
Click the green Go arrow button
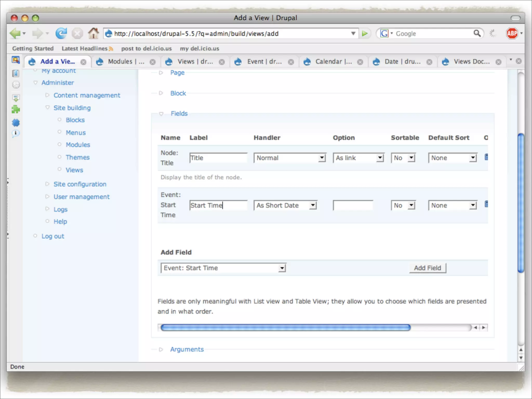[365, 34]
